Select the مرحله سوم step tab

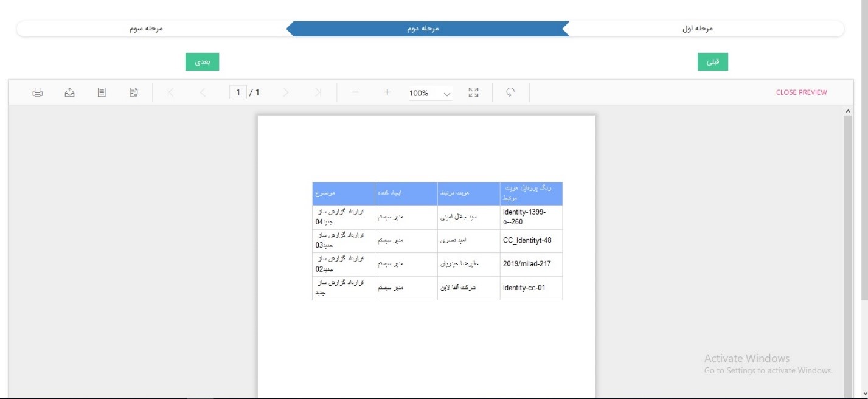pyautogui.click(x=147, y=29)
